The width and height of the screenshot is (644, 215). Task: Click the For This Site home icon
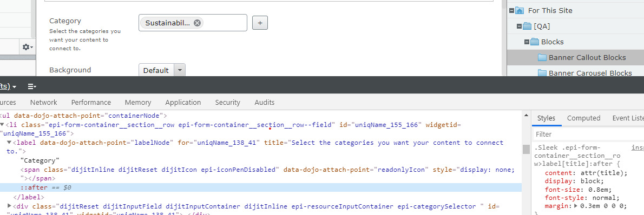coord(520,11)
